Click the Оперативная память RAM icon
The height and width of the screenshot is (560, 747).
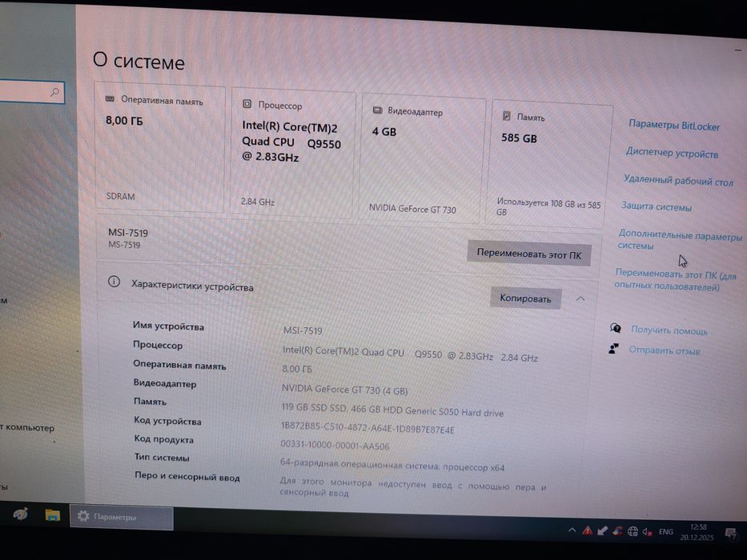tap(110, 98)
